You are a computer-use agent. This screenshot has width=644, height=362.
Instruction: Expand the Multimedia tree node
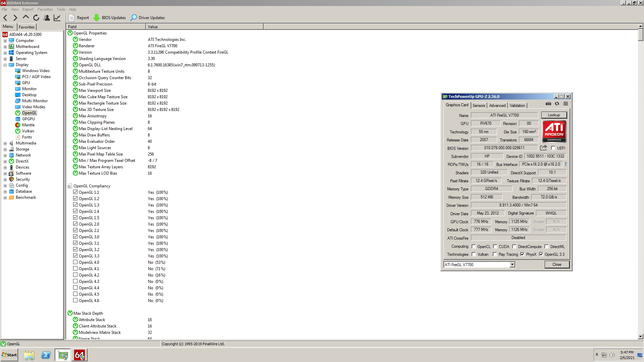tap(5, 143)
